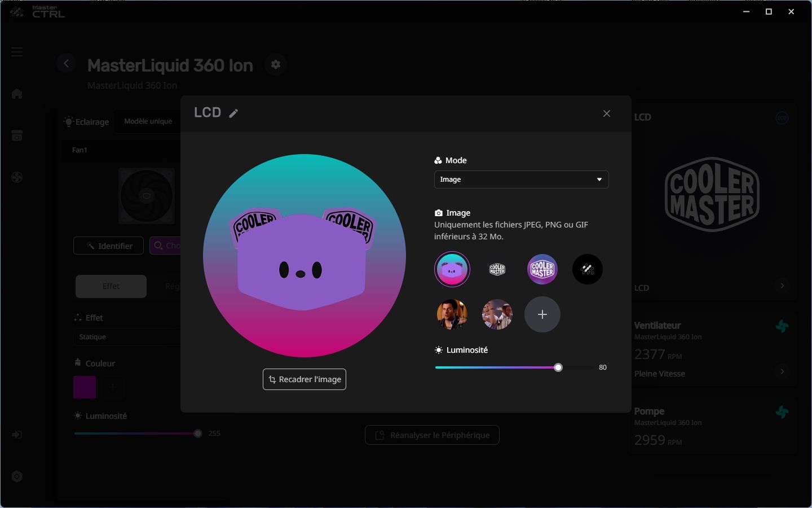Pick the black MasterCTRL logo thumbnail
This screenshot has height=508, width=812.
point(588,269)
